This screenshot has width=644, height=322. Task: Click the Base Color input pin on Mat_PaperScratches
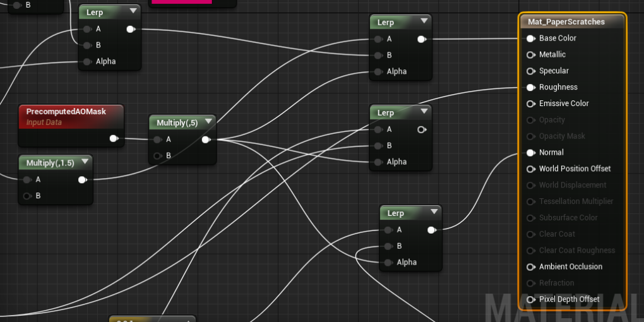pyautogui.click(x=530, y=39)
